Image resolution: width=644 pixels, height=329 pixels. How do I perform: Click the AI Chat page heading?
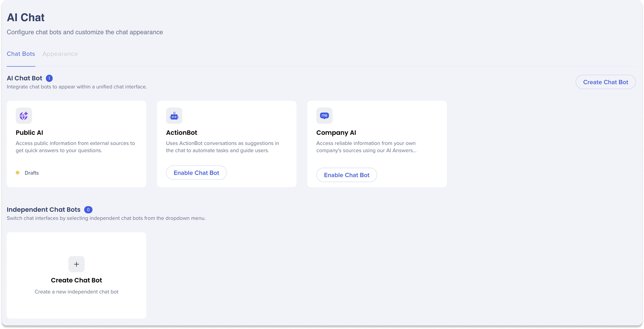click(26, 18)
